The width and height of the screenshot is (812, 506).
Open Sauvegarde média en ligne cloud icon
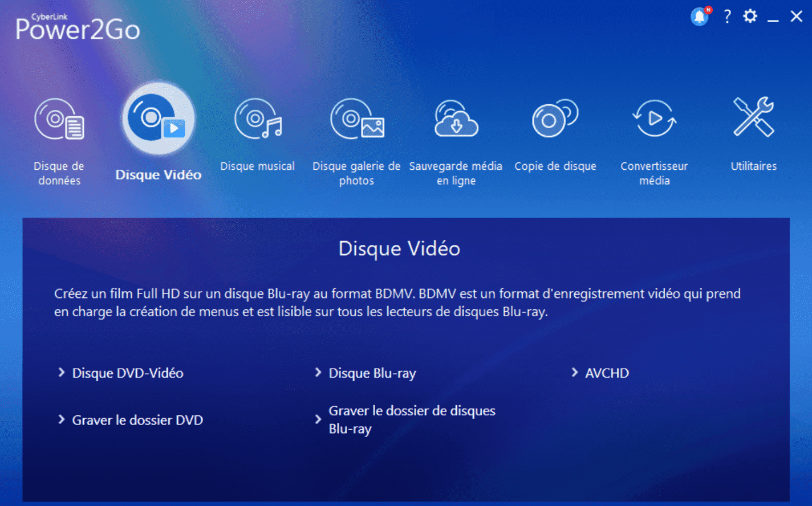tap(456, 119)
